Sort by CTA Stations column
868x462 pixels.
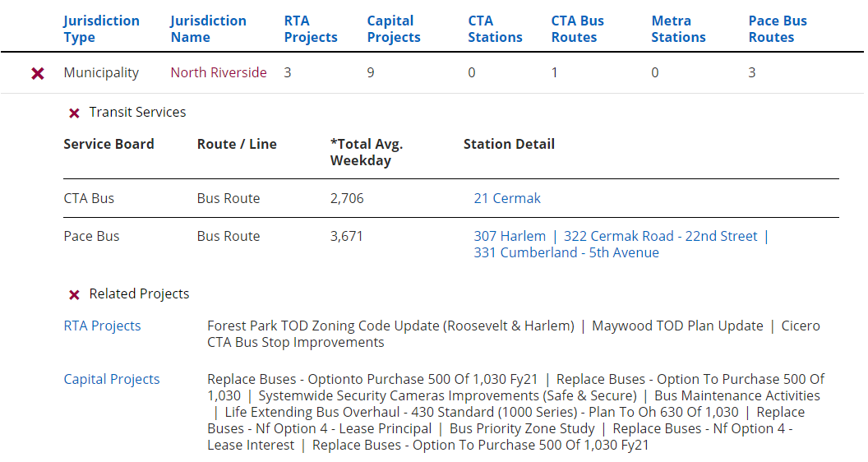point(495,29)
